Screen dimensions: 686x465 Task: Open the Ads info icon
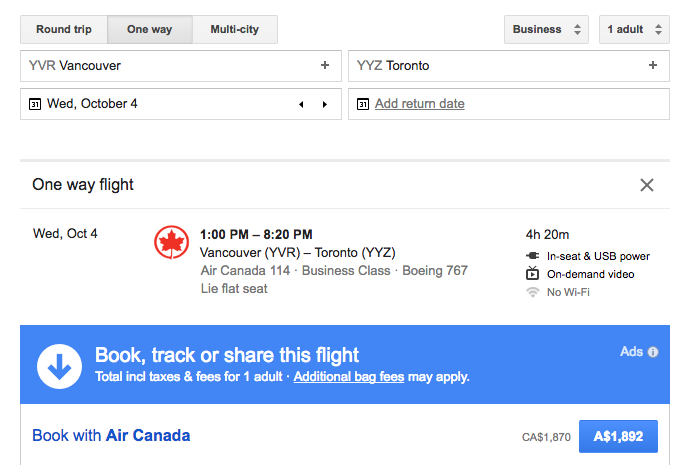click(653, 352)
